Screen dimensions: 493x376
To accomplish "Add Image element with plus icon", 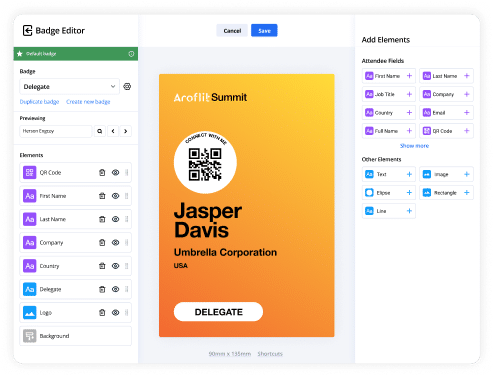I will pos(467,174).
